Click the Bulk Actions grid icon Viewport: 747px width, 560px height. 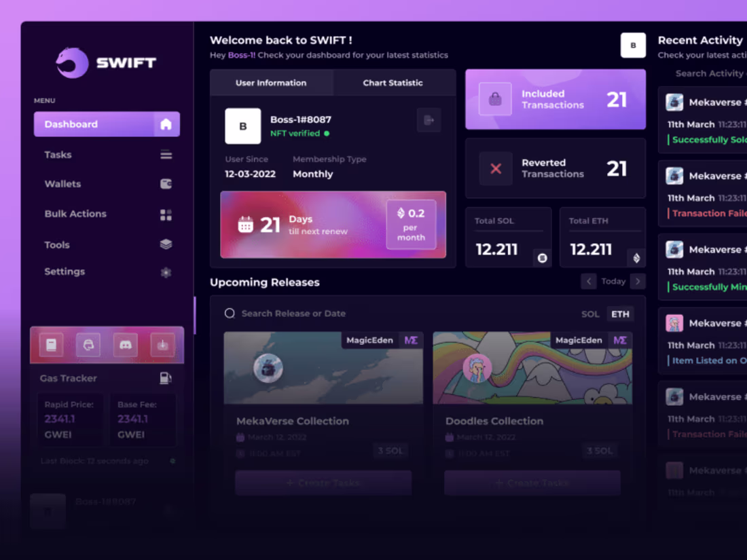(x=166, y=214)
